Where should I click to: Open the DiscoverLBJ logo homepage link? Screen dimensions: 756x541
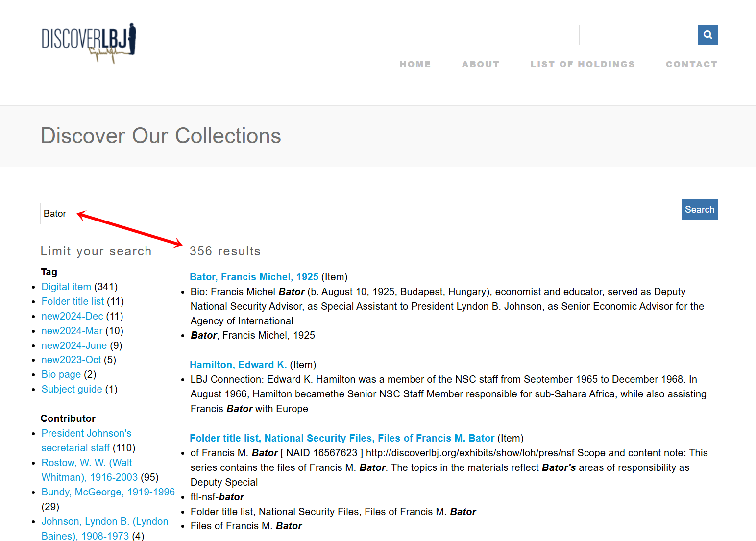click(89, 43)
